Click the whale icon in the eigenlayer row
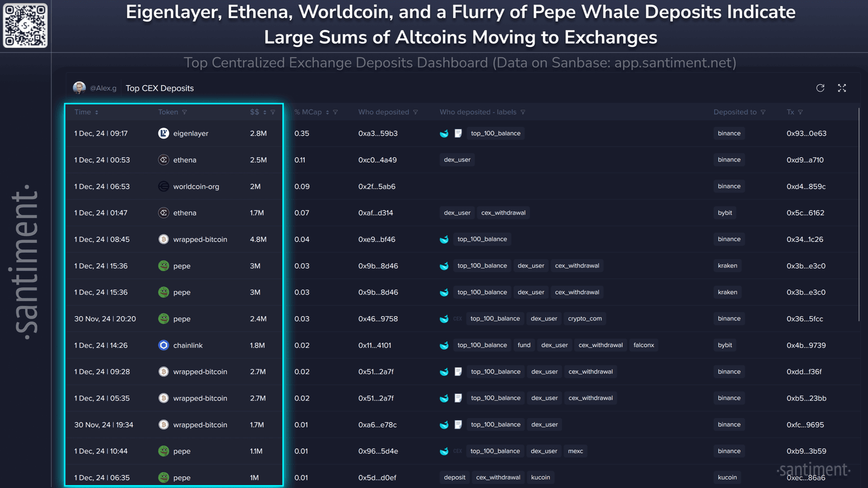Image resolution: width=868 pixels, height=488 pixels. tap(444, 133)
